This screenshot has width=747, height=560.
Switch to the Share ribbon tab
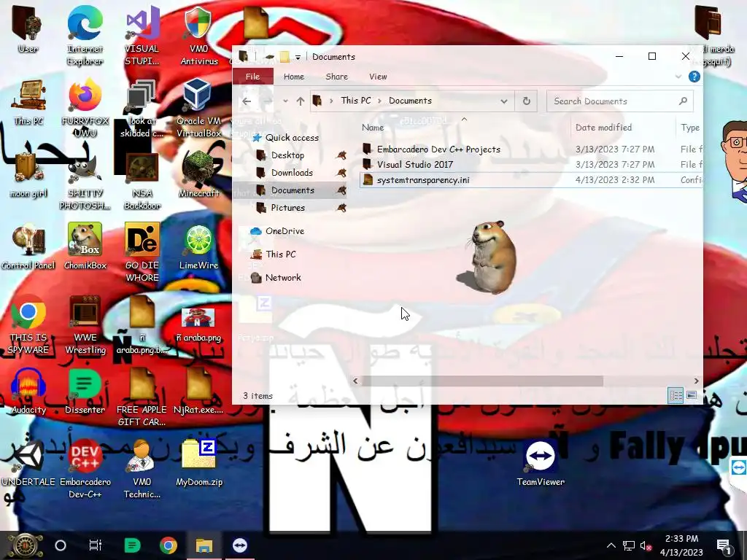pyautogui.click(x=336, y=76)
